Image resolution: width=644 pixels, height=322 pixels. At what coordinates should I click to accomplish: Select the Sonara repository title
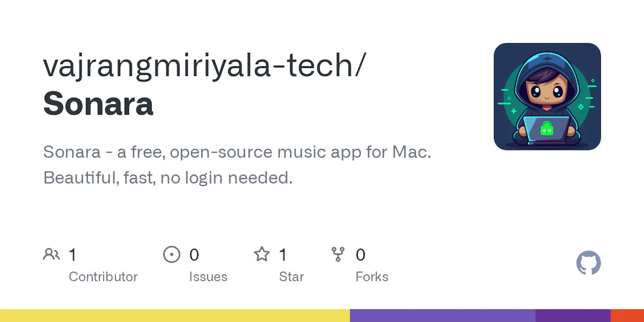click(98, 104)
